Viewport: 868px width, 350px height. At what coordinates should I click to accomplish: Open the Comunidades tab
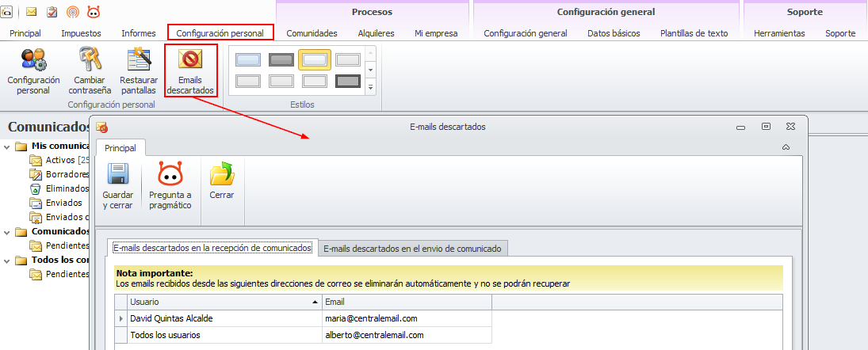[312, 33]
